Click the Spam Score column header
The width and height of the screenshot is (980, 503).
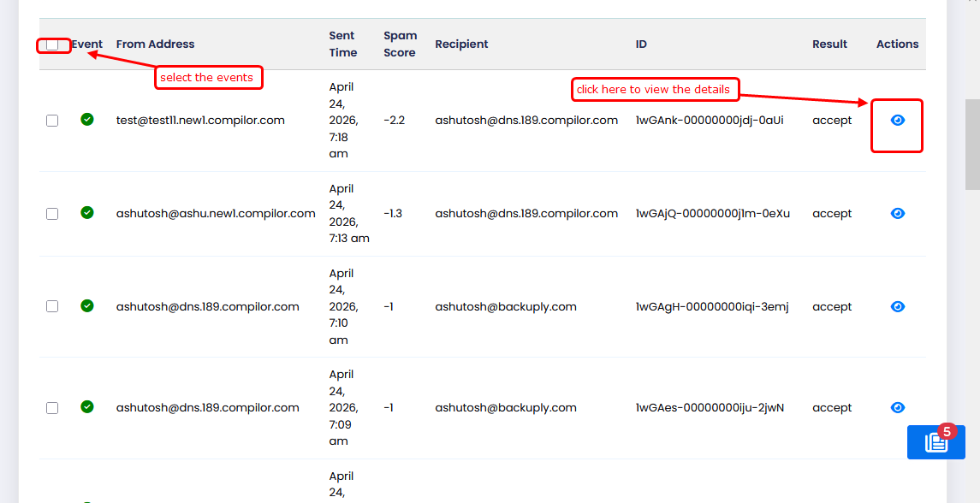pyautogui.click(x=400, y=44)
